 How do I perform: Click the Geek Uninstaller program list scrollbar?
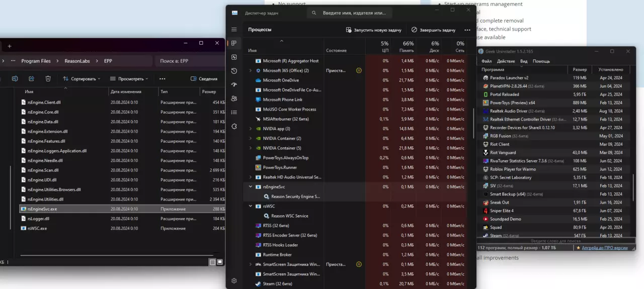(x=633, y=156)
